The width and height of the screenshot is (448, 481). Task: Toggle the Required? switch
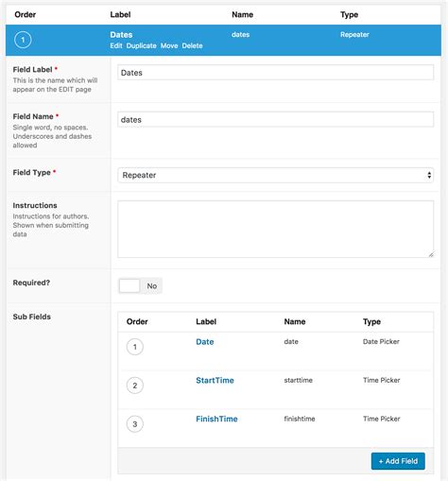pos(140,285)
